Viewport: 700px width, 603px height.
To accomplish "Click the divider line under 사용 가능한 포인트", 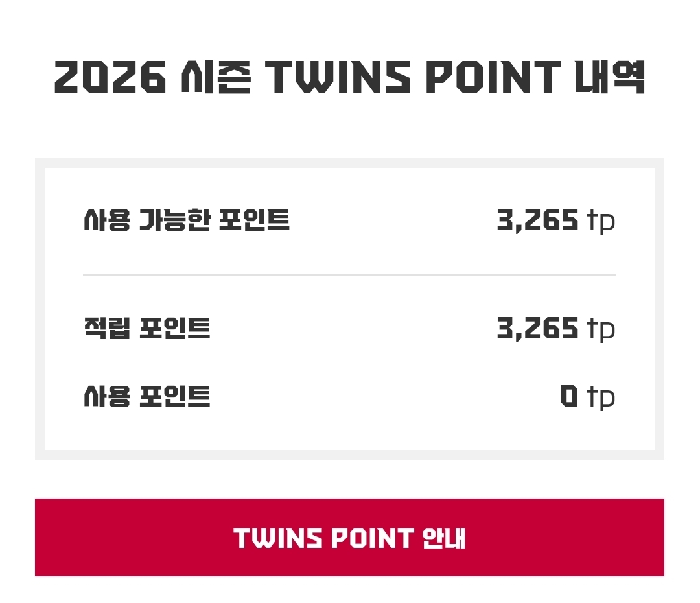I will tap(349, 276).
